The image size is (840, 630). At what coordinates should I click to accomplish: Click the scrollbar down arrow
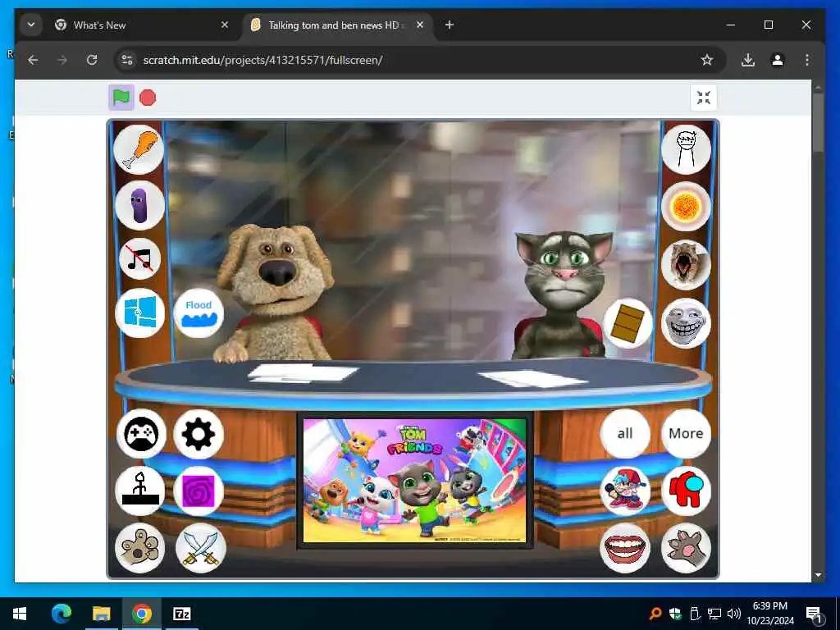click(818, 576)
